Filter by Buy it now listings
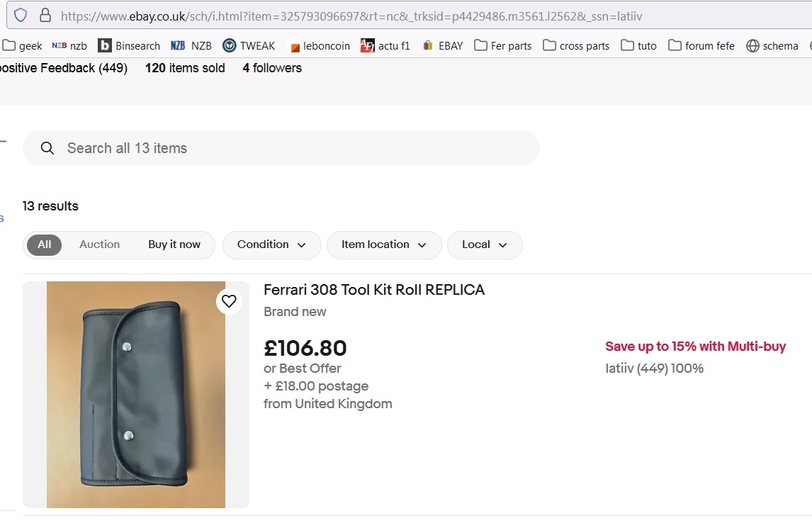Screen dimensions: 812x523 (174, 244)
